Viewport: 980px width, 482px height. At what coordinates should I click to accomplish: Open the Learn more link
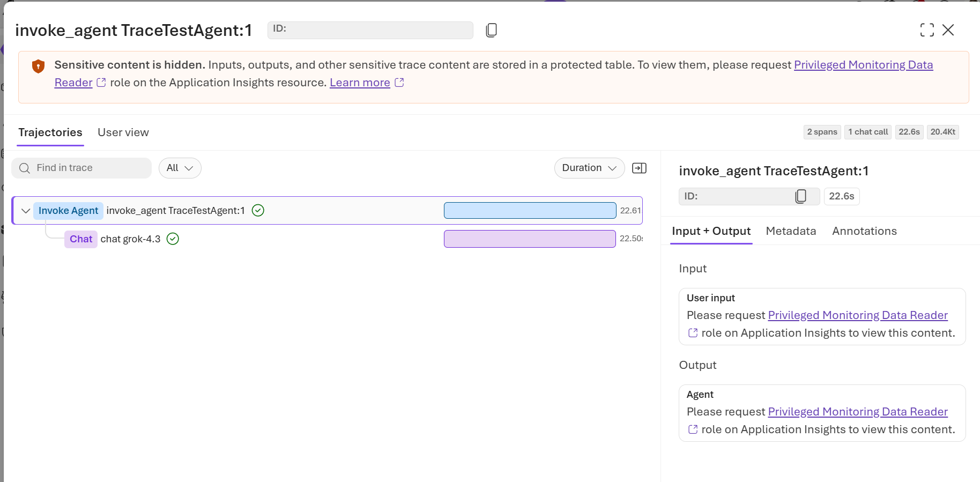click(360, 83)
